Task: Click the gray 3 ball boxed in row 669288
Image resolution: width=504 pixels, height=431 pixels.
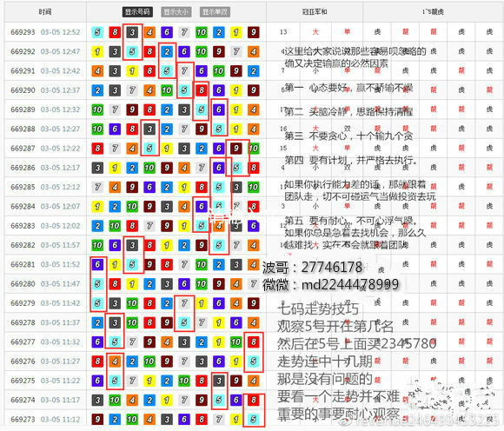Action: coord(149,129)
